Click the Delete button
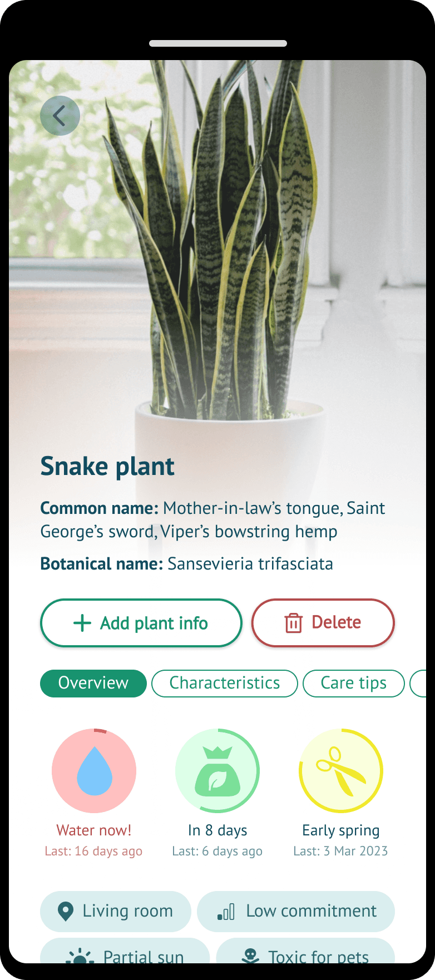The image size is (435, 980). pos(323,623)
